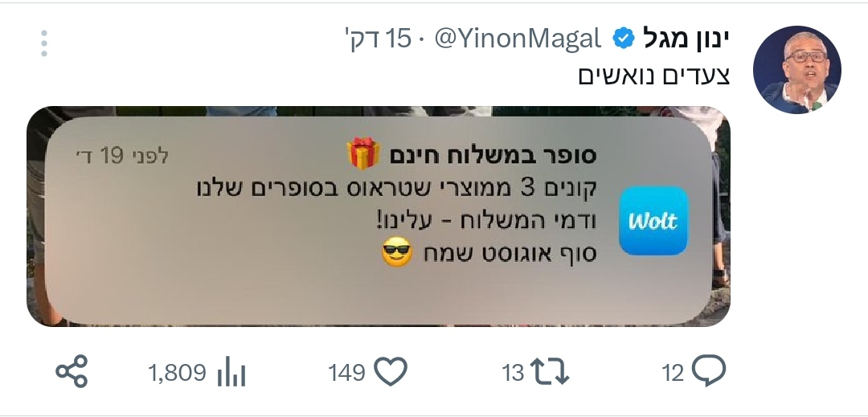The image size is (868, 417).
Task: Click the 12 replies count
Action: [674, 373]
